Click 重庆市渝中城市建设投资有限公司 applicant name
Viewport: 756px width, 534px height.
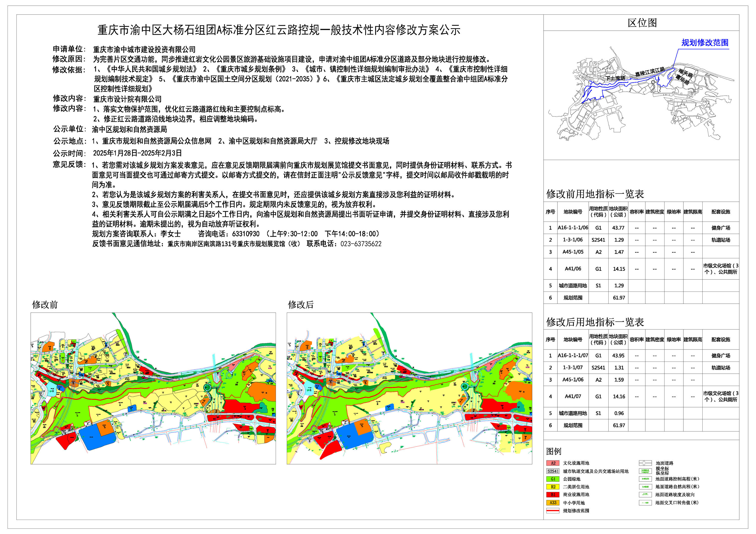pos(144,50)
